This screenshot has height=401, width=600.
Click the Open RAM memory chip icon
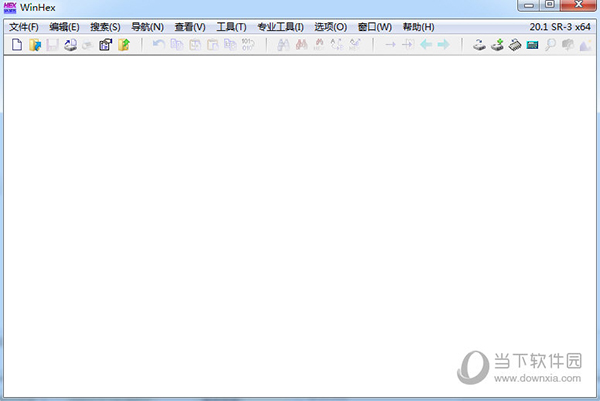[x=515, y=45]
